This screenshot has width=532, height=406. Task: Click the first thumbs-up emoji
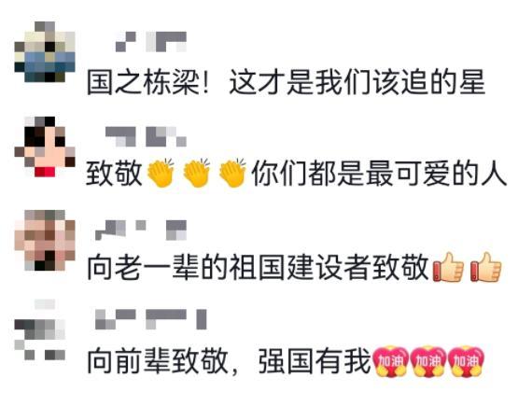448,267
